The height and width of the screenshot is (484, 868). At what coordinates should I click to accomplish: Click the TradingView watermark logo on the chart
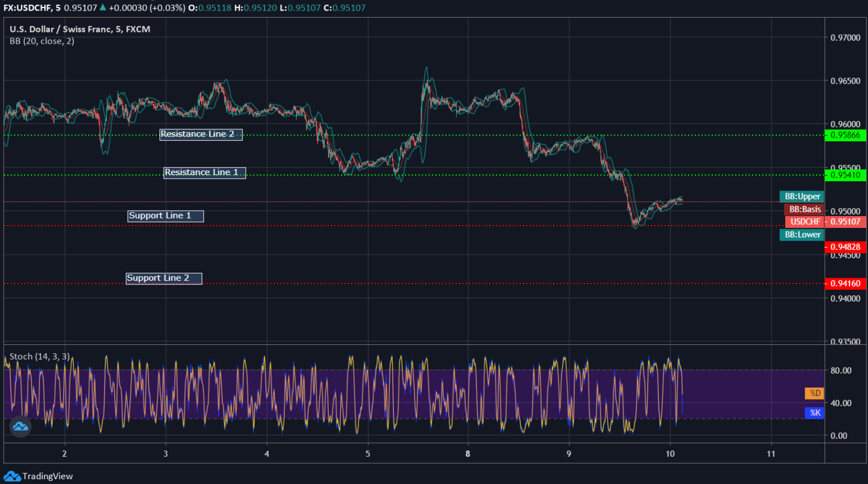click(x=20, y=426)
